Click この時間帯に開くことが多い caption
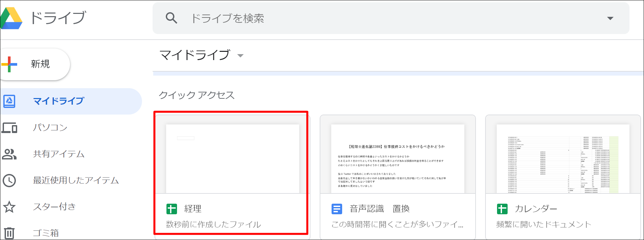644x240 pixels. click(397, 224)
